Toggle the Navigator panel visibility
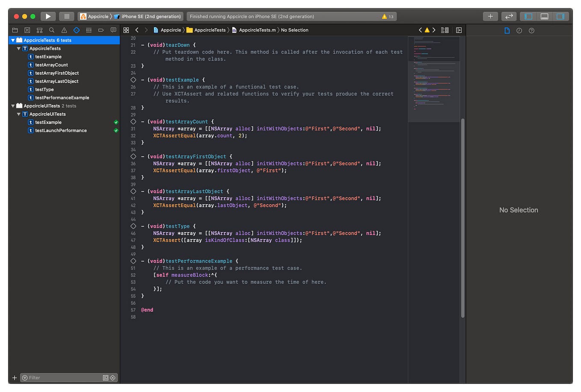The height and width of the screenshot is (392, 581). 528,16
